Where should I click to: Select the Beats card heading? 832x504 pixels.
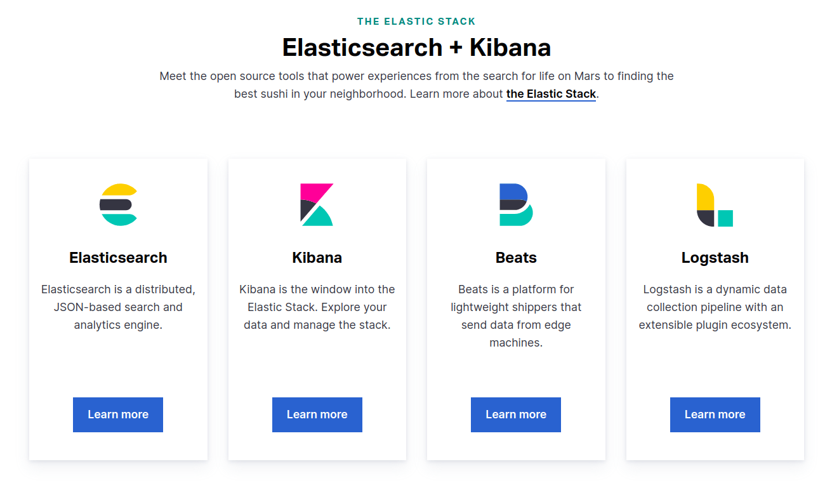coord(515,258)
